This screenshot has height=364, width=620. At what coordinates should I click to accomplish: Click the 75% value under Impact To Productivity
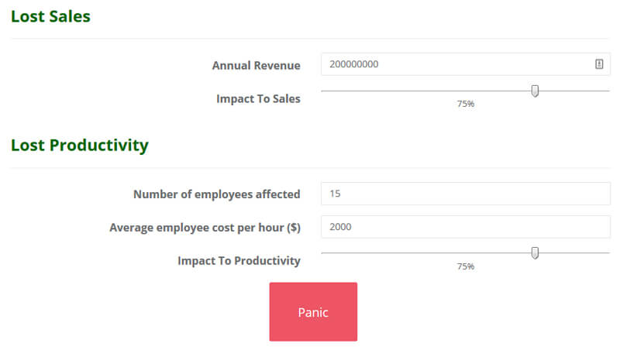465,266
